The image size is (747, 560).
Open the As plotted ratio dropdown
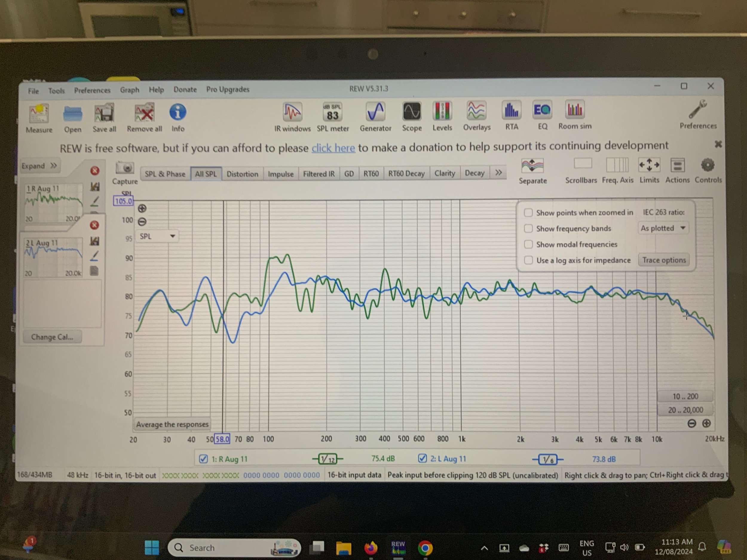click(x=663, y=228)
